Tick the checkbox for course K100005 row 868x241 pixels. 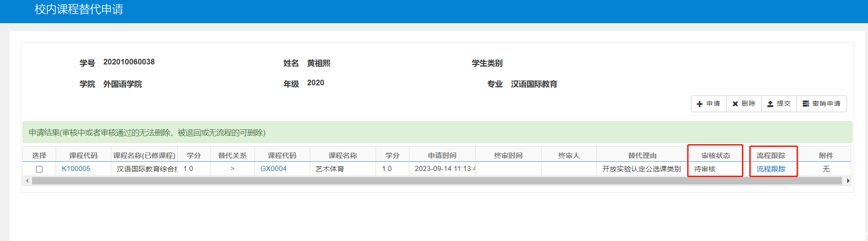coord(39,169)
